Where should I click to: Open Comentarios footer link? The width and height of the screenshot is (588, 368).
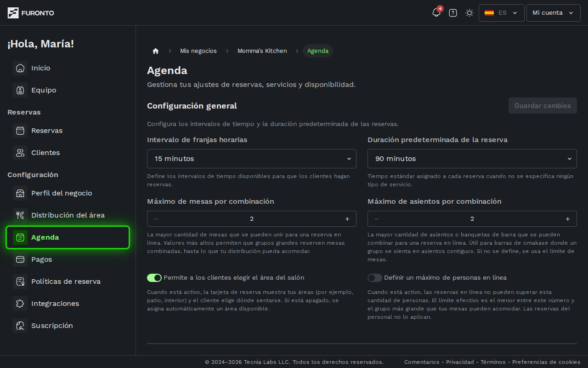pyautogui.click(x=422, y=362)
